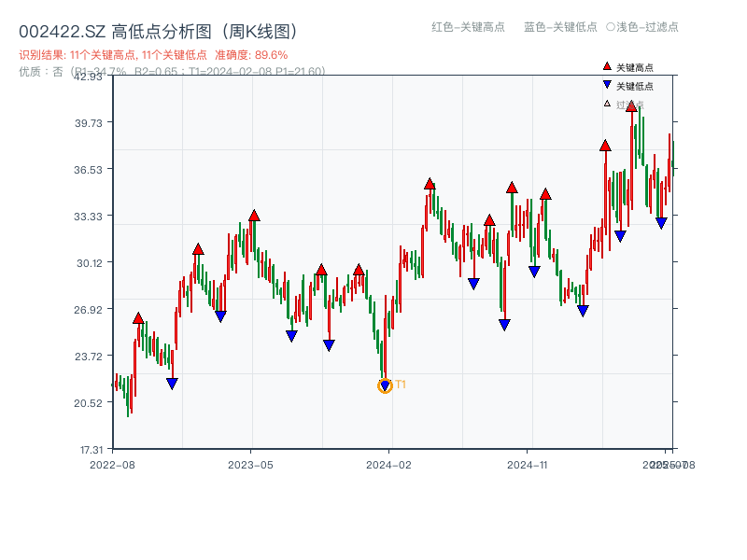Click the 17.31 y-axis label
747x560 pixels.
coord(91,450)
